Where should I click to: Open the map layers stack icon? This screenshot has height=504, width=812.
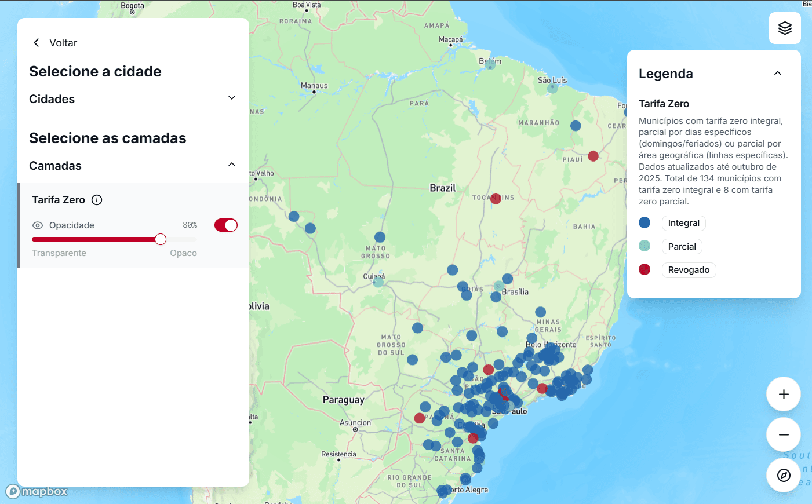coord(785,28)
